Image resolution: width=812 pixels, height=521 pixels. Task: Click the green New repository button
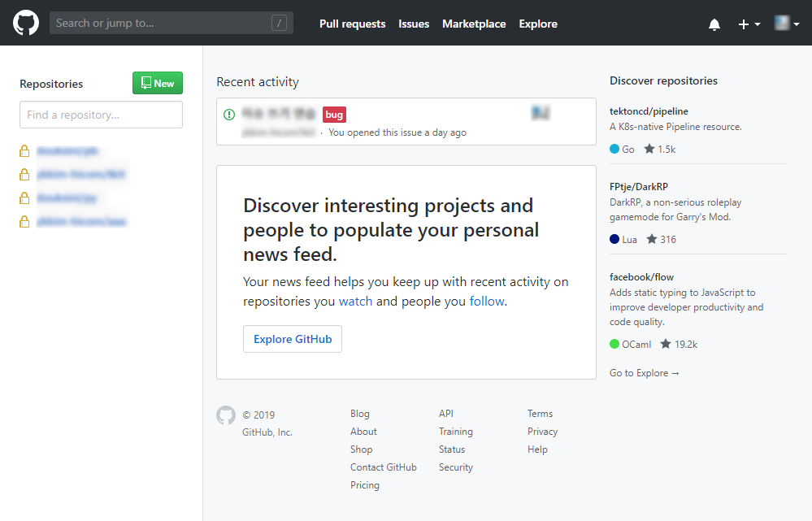(x=158, y=83)
